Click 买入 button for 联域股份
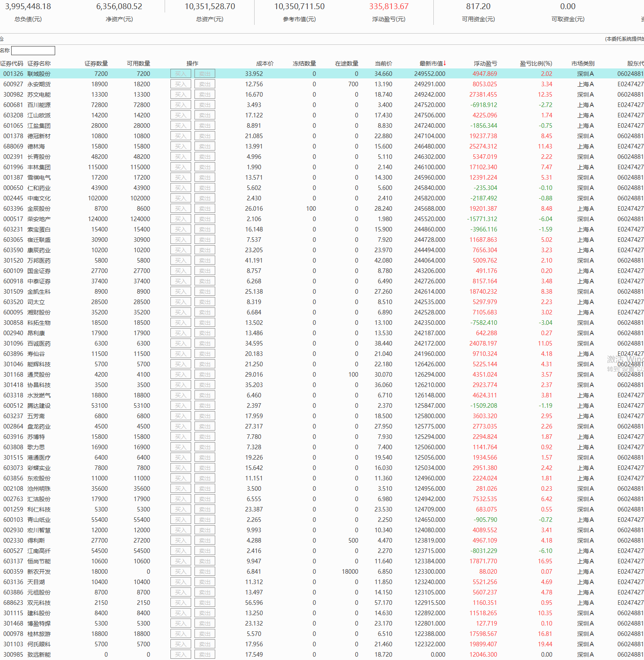Viewport: 644px width, 660px height. pyautogui.click(x=181, y=74)
